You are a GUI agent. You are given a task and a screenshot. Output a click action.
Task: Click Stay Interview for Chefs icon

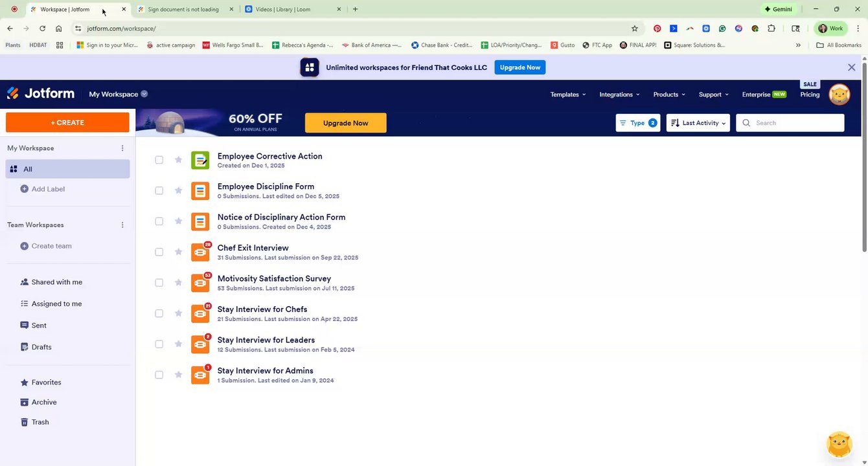coord(200,313)
